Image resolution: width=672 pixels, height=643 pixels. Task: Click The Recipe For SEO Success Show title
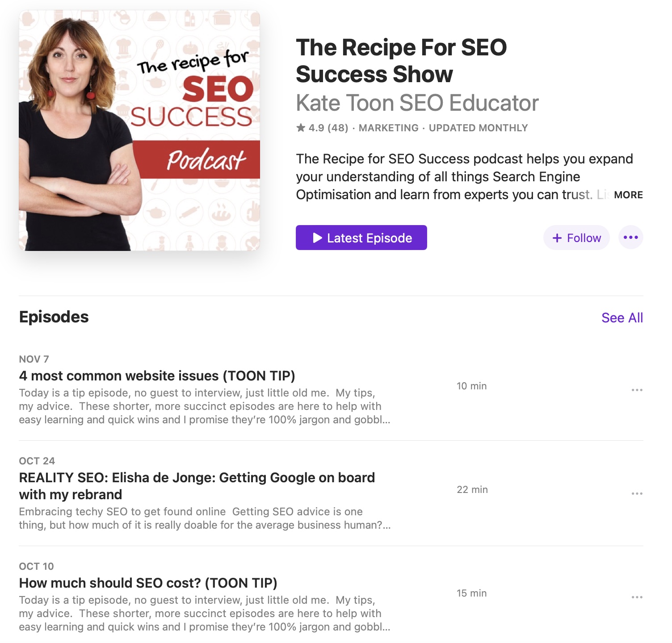[x=401, y=61]
